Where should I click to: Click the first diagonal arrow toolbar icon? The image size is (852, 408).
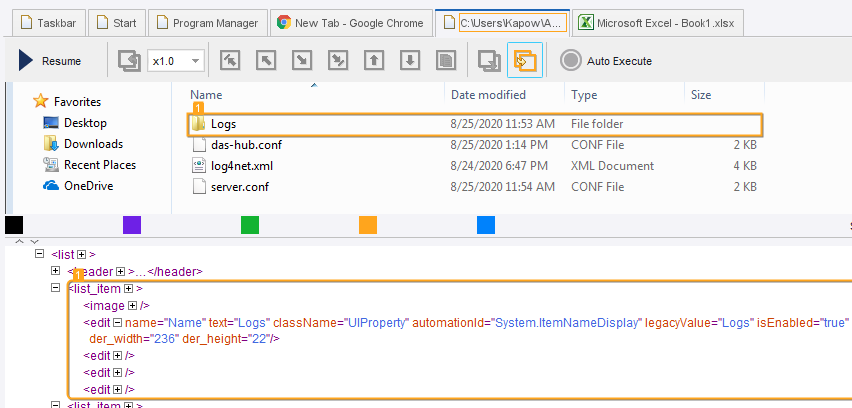229,61
